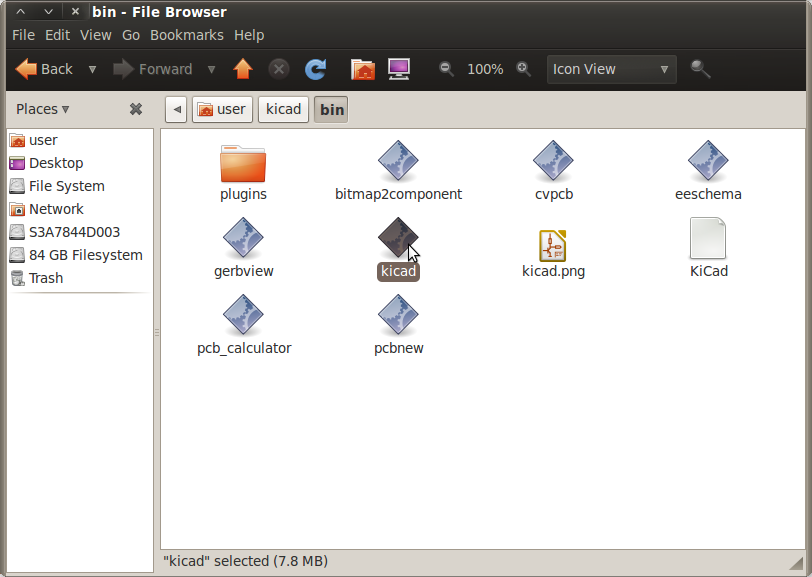This screenshot has width=812, height=577.
Task: Select the eeschema executable icon
Action: 708,161
